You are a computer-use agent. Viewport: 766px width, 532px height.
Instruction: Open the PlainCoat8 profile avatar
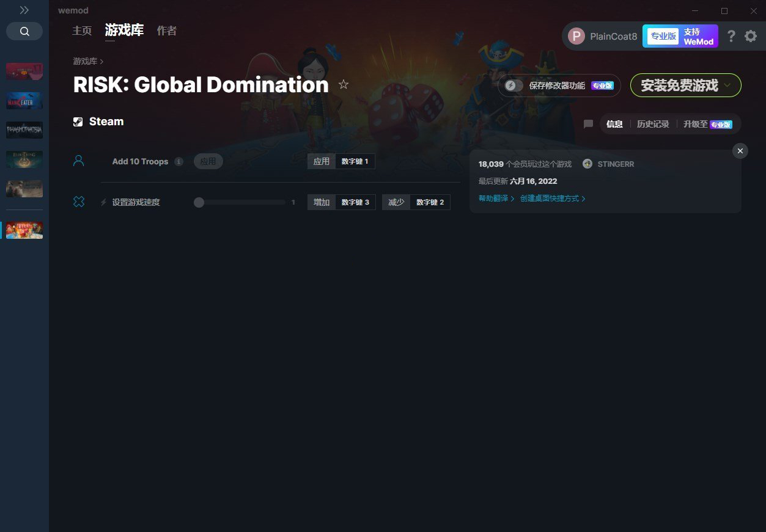click(x=576, y=36)
